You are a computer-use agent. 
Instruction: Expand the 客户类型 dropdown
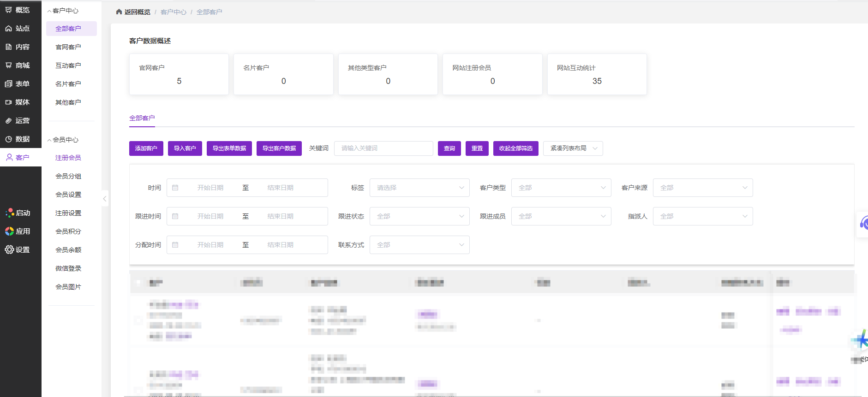click(561, 188)
